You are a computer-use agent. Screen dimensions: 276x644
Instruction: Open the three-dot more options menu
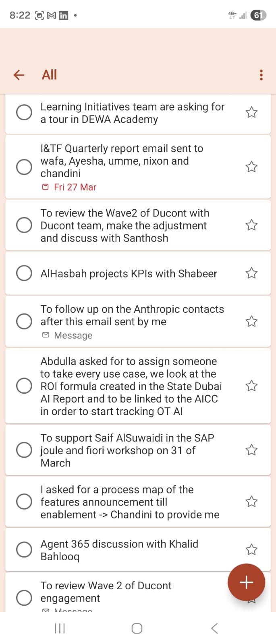(261, 75)
